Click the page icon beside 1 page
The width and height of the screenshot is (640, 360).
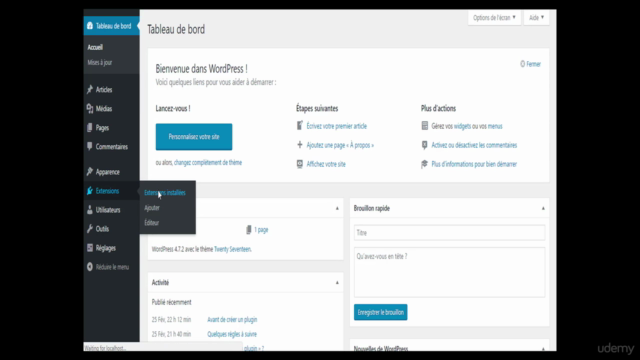[x=249, y=229]
